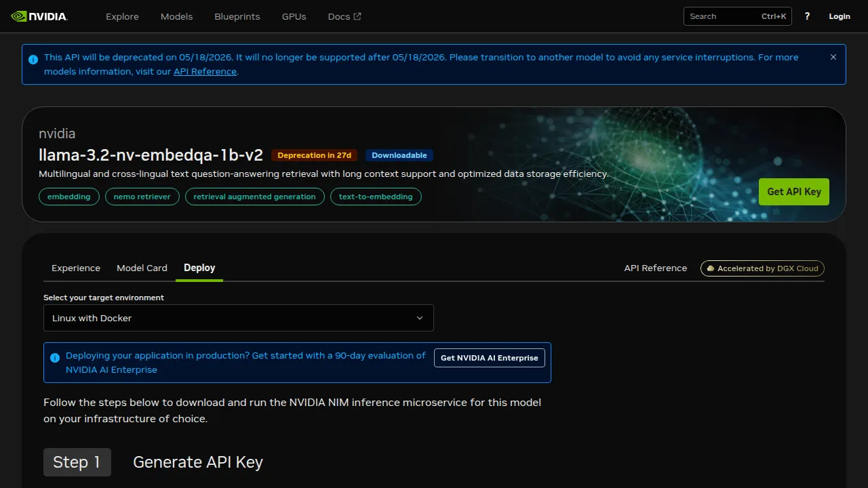This screenshot has width=868, height=488.
Task: Expand the target environment selector chevron
Action: point(420,318)
